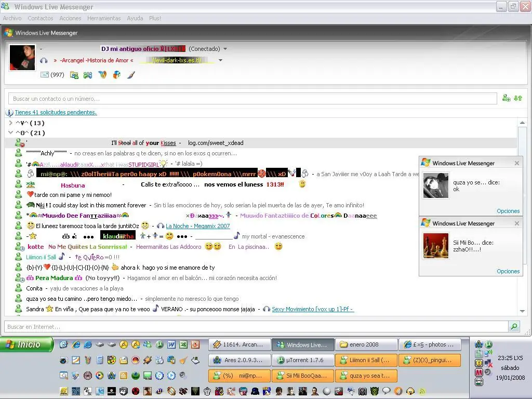
Task: Launch uTorrent from the quick launch bar
Action: pyautogui.click(x=159, y=345)
